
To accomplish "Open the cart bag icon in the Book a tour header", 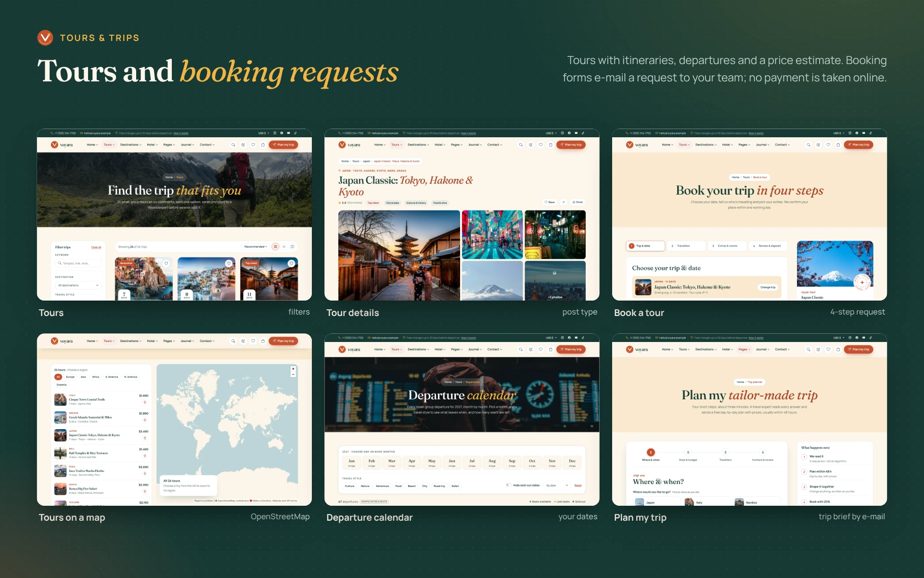I will pyautogui.click(x=838, y=144).
